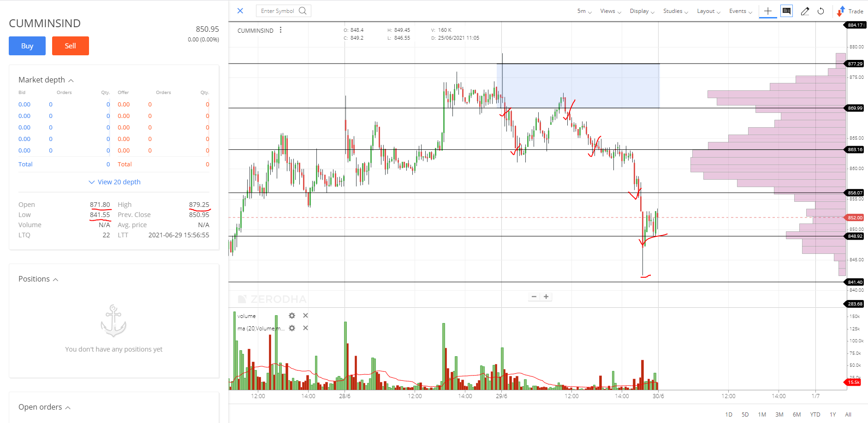Viewport: 868px width, 423px height.
Task: Click the zoom in plus button
Action: [546, 297]
